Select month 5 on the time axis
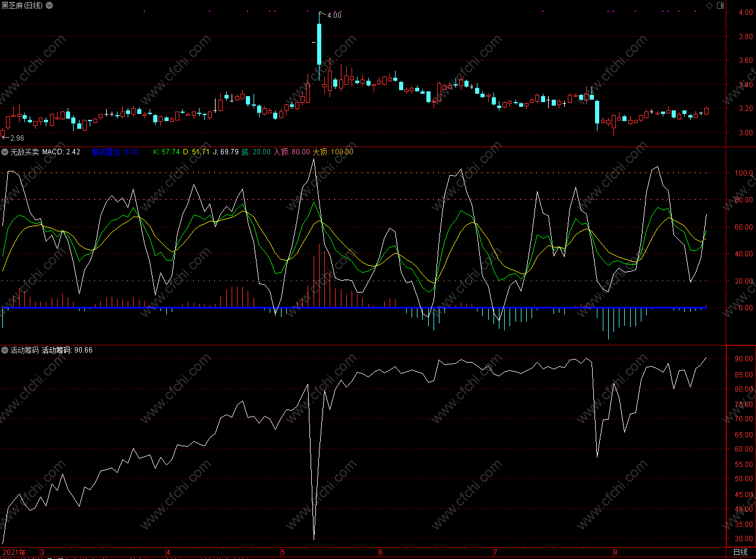756x559 pixels. (x=282, y=552)
